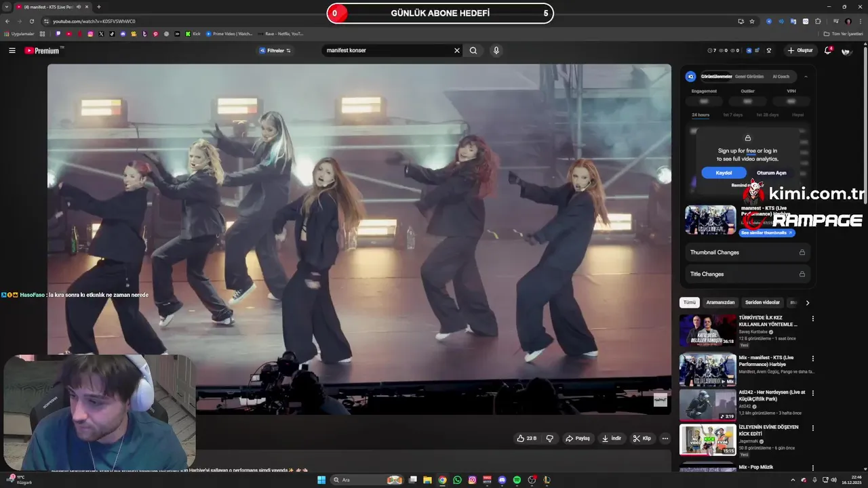Viewport: 868px width, 488px height.
Task: Click the blue Kaydol sign-up button
Action: [x=724, y=173]
